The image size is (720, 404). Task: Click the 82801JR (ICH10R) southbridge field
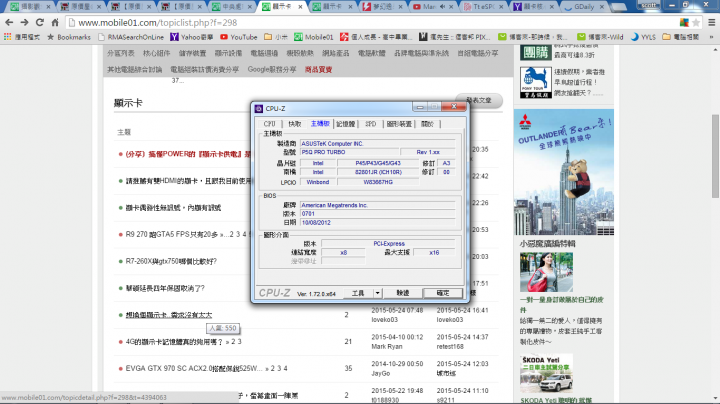tap(378, 172)
